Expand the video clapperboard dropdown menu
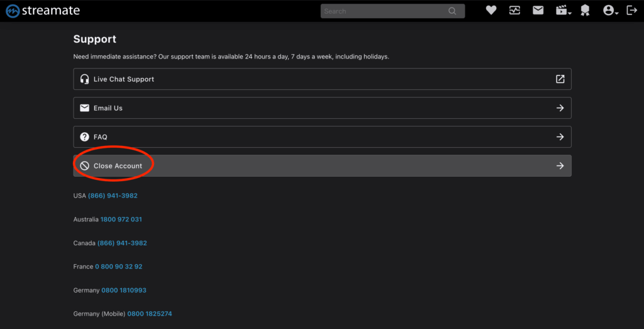 (x=562, y=11)
